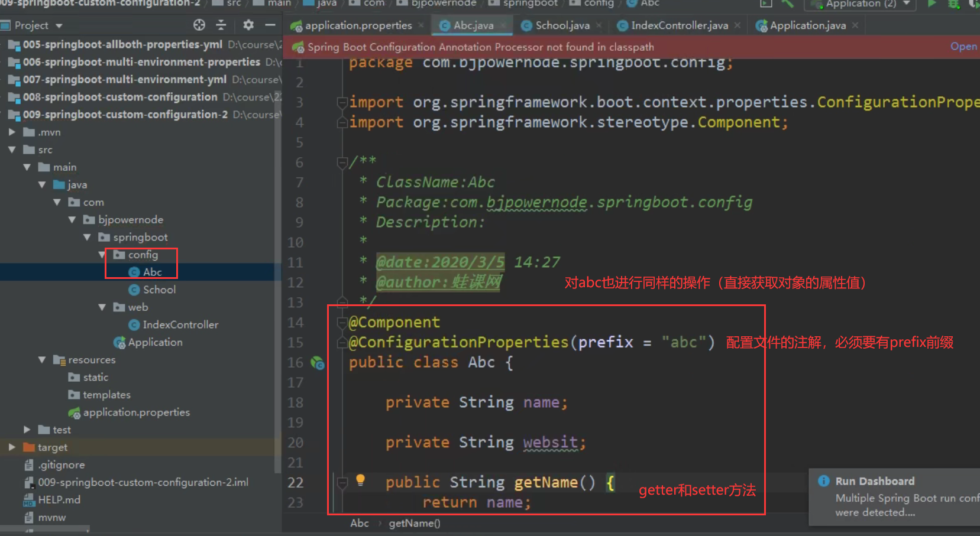Screen dimensions: 980x536
Task: Click the Run Dashboard info icon
Action: (823, 481)
